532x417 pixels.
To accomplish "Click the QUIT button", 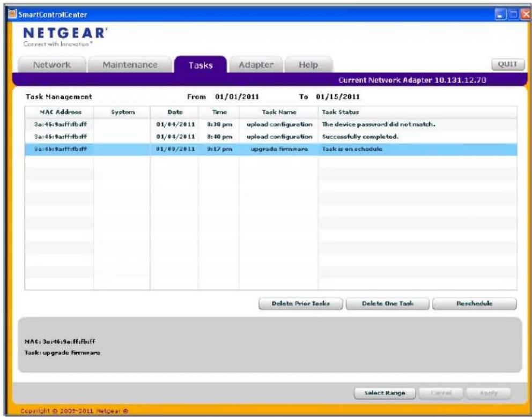I will tap(507, 64).
